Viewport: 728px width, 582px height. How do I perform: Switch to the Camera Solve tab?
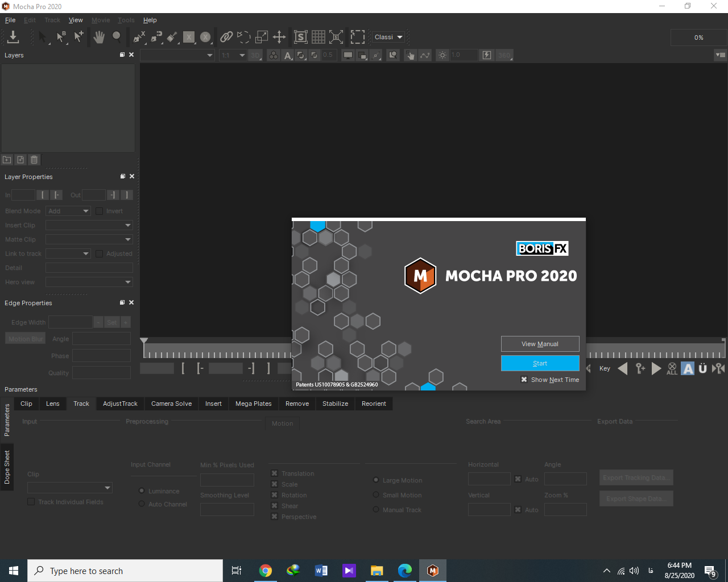(x=172, y=404)
